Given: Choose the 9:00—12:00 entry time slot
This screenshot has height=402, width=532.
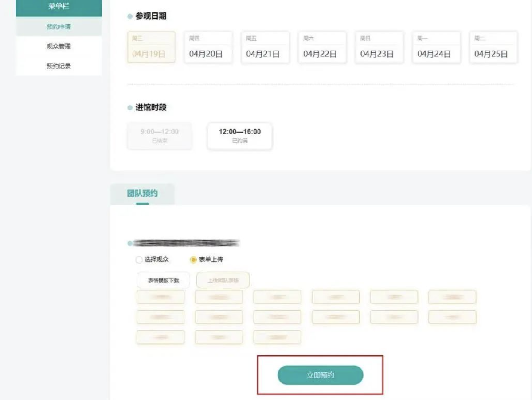Looking at the screenshot, I should coord(160,136).
